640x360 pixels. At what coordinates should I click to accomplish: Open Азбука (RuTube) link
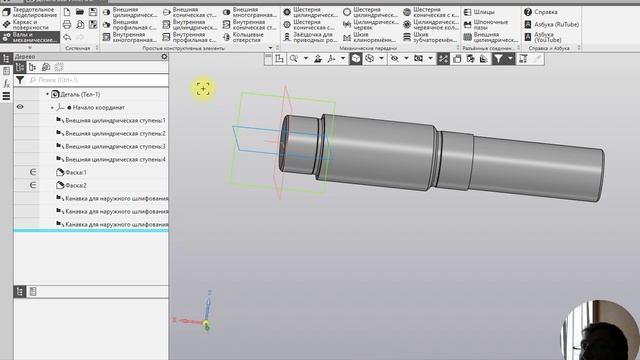(x=551, y=24)
